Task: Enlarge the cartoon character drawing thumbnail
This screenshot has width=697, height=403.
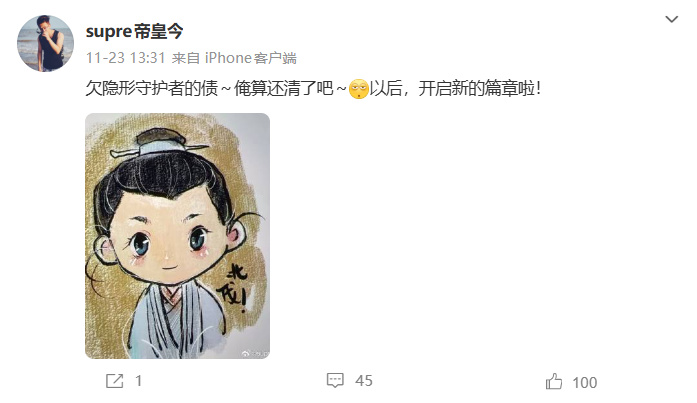Action: tap(177, 235)
